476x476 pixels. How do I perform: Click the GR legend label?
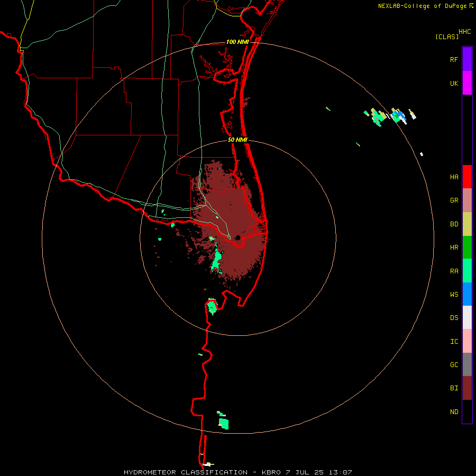(x=454, y=200)
